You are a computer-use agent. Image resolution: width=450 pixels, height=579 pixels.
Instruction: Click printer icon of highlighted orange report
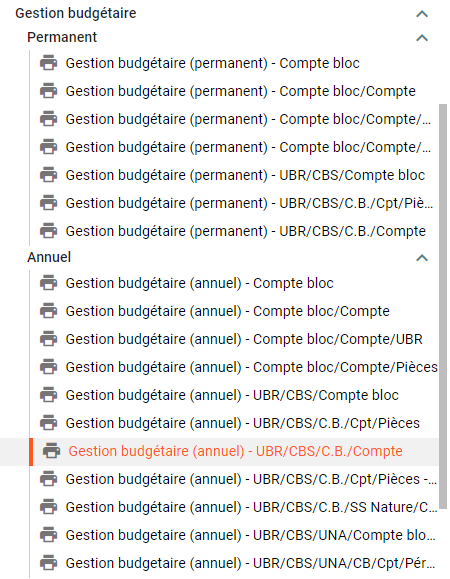pyautogui.click(x=51, y=451)
